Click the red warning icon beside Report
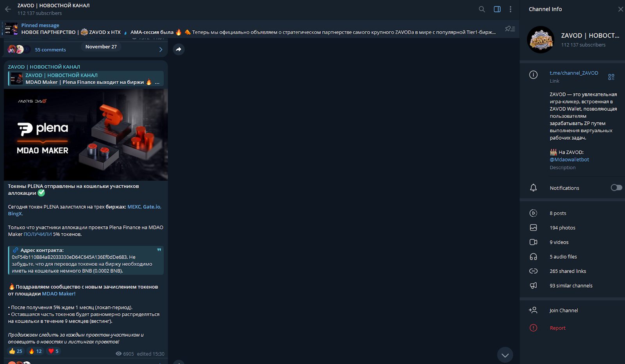The image size is (625, 364). click(533, 328)
